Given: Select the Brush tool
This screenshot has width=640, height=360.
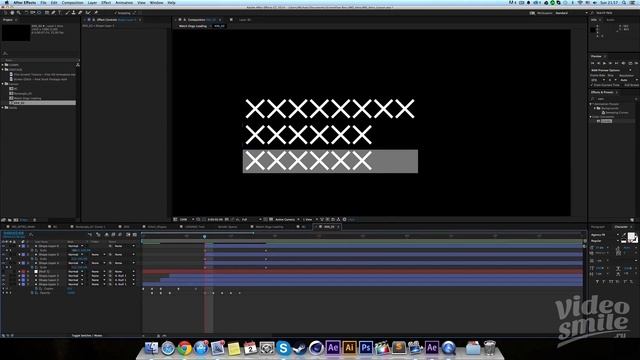Looking at the screenshot, I should point(67,13).
